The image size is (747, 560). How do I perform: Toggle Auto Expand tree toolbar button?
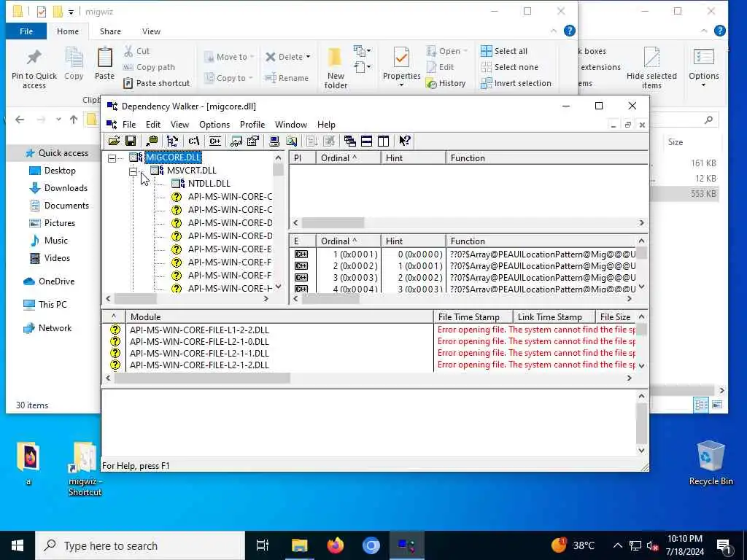(x=172, y=141)
